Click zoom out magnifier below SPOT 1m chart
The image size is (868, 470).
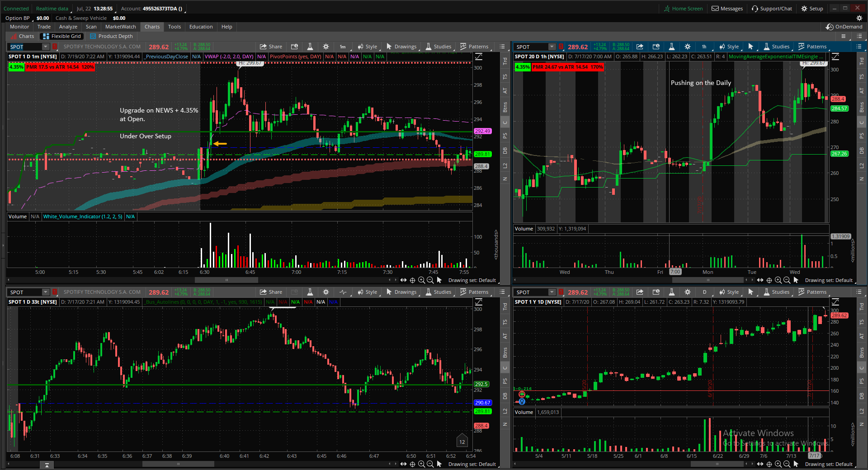[430, 280]
